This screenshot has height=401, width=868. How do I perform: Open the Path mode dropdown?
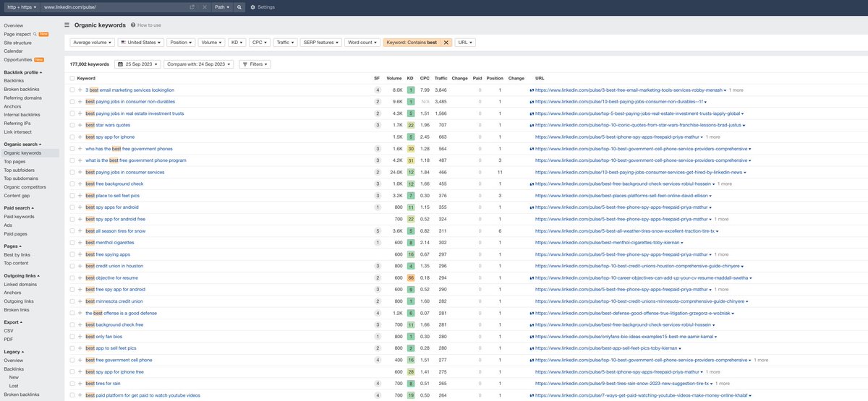[222, 7]
